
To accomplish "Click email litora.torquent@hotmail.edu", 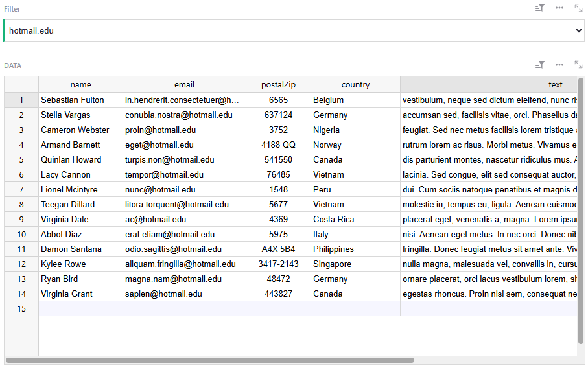I will pyautogui.click(x=184, y=204).
